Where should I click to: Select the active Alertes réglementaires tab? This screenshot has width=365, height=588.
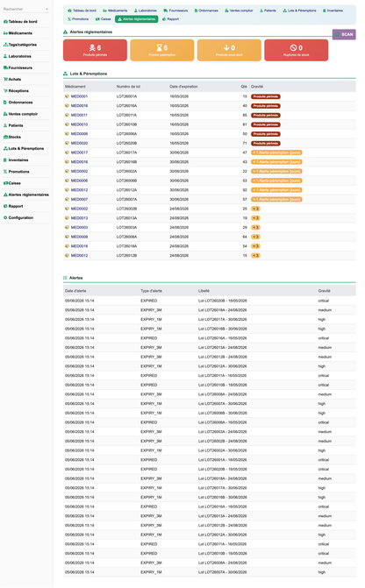point(137,18)
